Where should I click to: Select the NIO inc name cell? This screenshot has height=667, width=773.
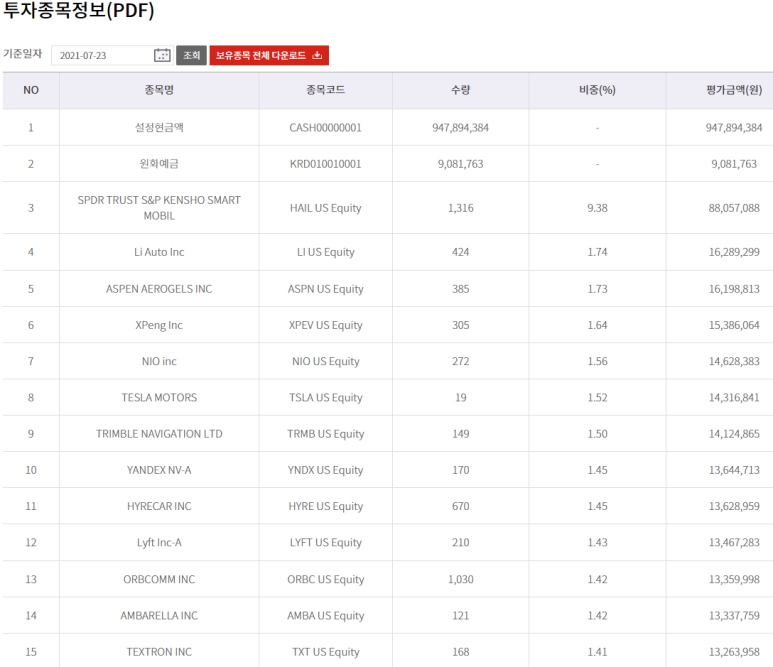(159, 361)
